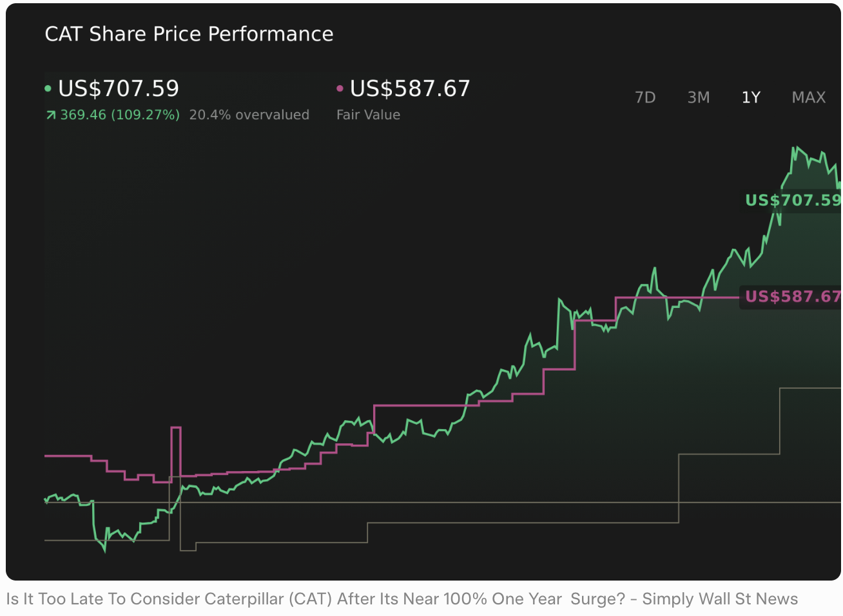843x616 pixels.
Task: Click the large US$707.59 headline price
Action: coord(119,88)
